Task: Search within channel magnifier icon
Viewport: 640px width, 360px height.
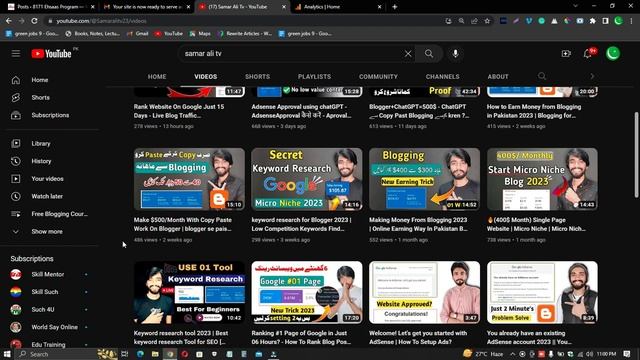Action: coord(542,76)
